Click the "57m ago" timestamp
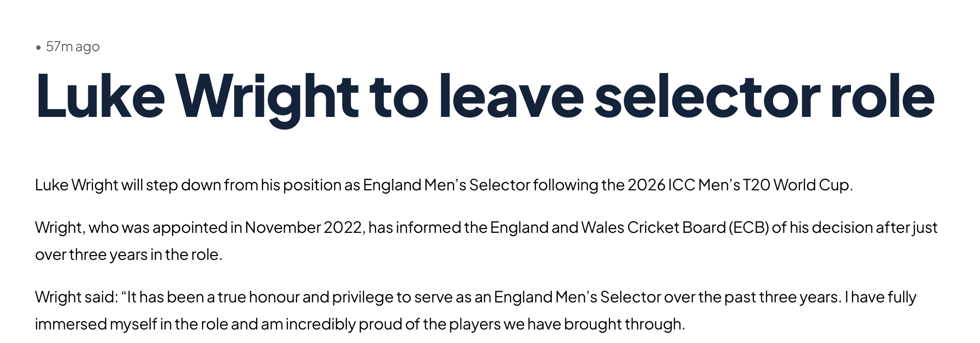980x343 pixels. [x=72, y=47]
